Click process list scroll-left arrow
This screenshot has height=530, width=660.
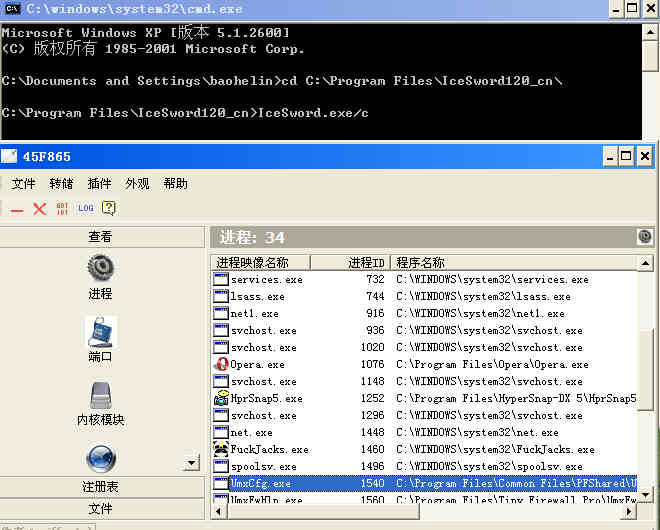tap(219, 511)
